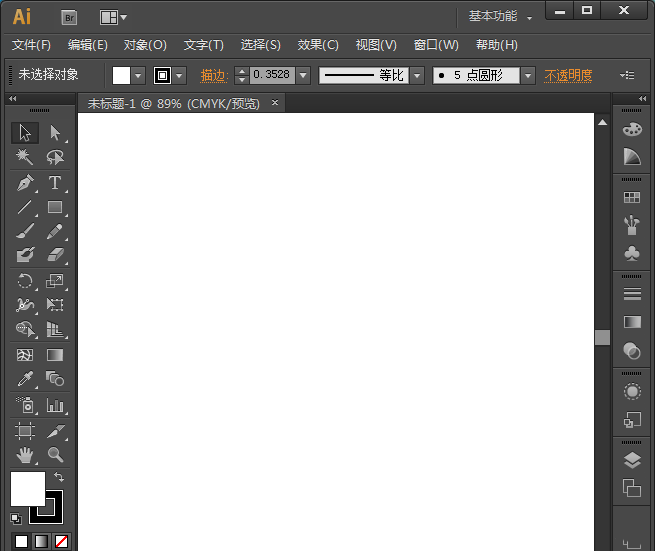The image size is (655, 551).
Task: Open the Transparency panel circles icon
Action: pyautogui.click(x=632, y=350)
